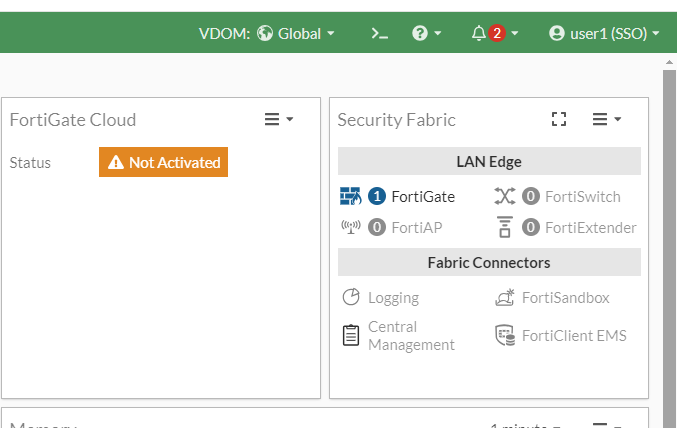Click the Central Management clipboard icon
The width and height of the screenshot is (677, 428).
pos(351,335)
